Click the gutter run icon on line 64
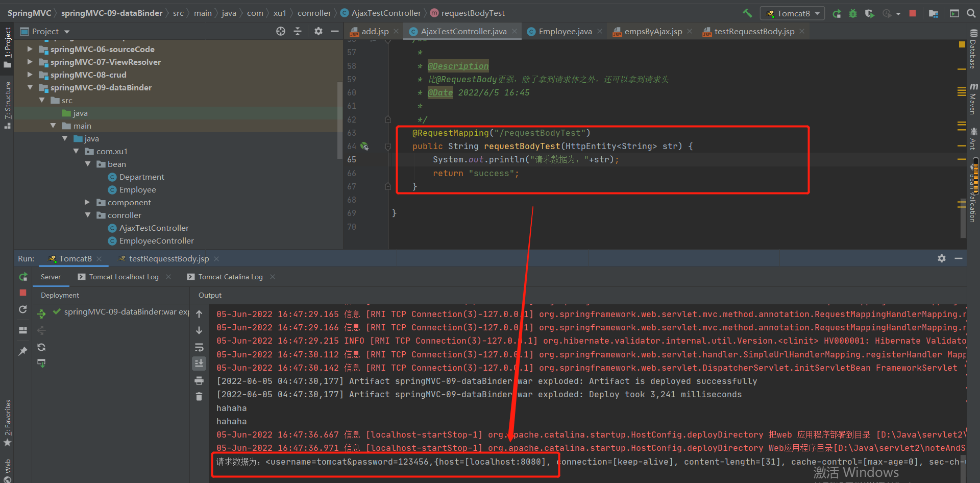 tap(364, 147)
